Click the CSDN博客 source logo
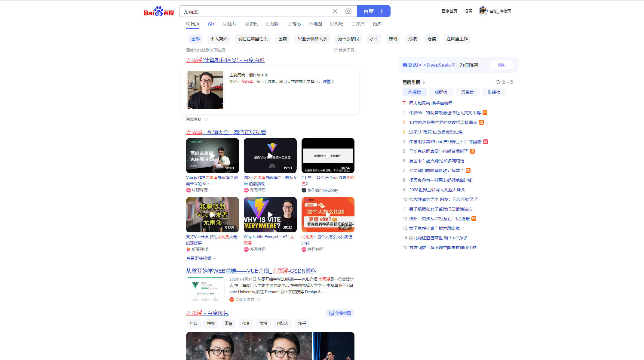The width and height of the screenshot is (644, 360). pos(232,300)
